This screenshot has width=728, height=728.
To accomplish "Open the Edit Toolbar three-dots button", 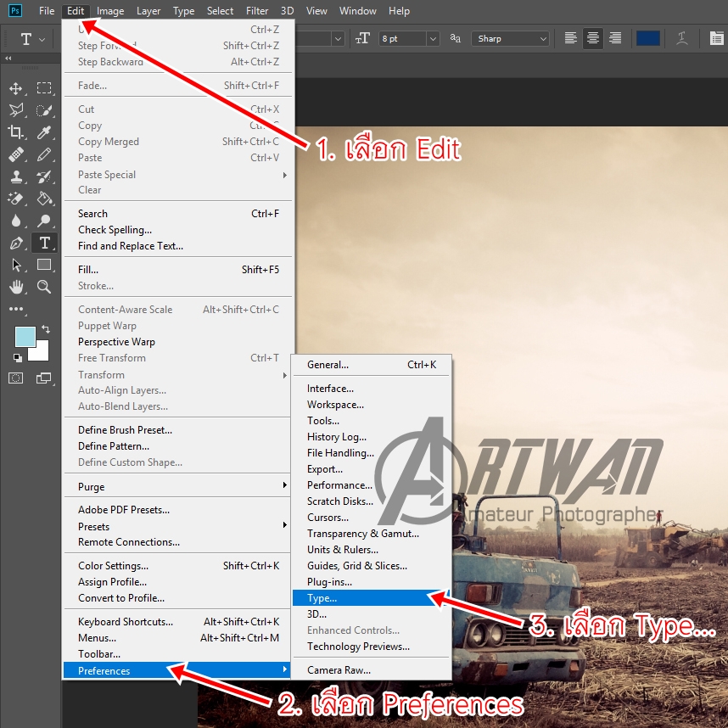I will (16, 309).
